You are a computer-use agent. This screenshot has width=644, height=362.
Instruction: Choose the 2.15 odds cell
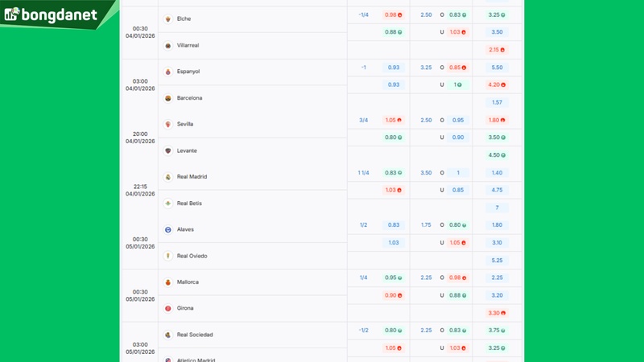point(496,50)
